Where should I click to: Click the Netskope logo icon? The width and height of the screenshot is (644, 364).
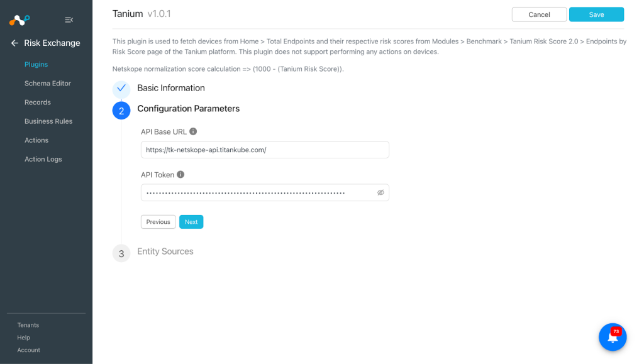click(x=19, y=19)
